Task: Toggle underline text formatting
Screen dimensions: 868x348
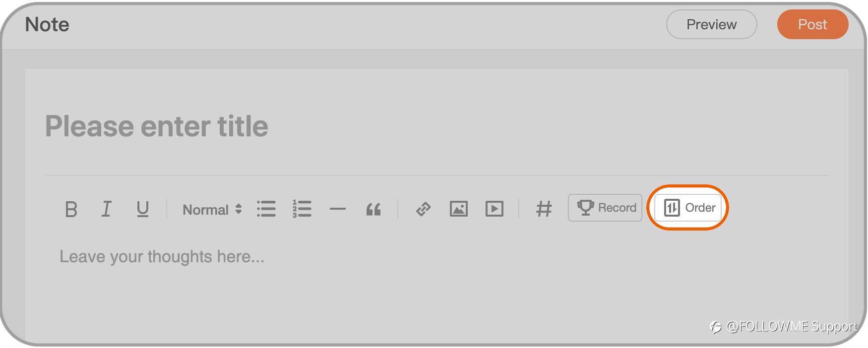Action: 142,209
